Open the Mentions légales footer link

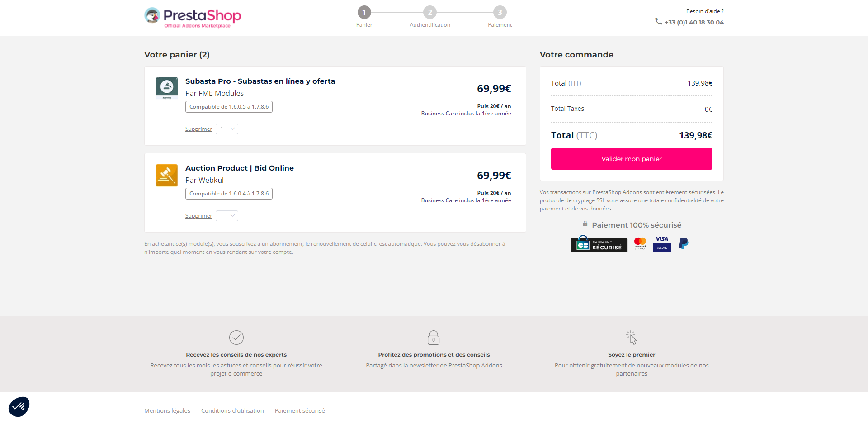[x=167, y=411]
